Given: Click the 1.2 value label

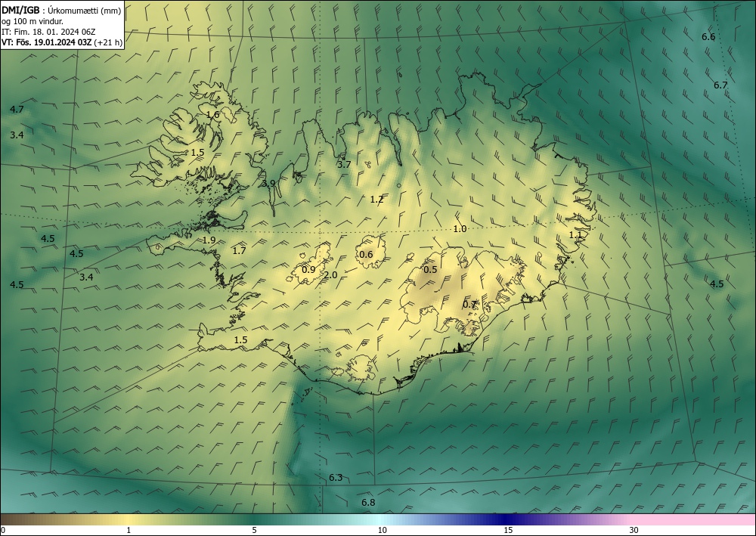Looking at the screenshot, I should tap(376, 199).
